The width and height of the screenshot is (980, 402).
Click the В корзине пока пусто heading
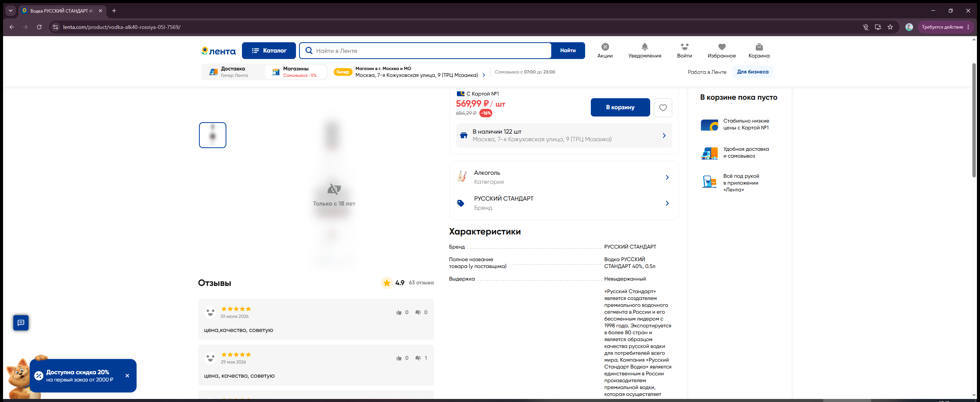click(x=739, y=97)
